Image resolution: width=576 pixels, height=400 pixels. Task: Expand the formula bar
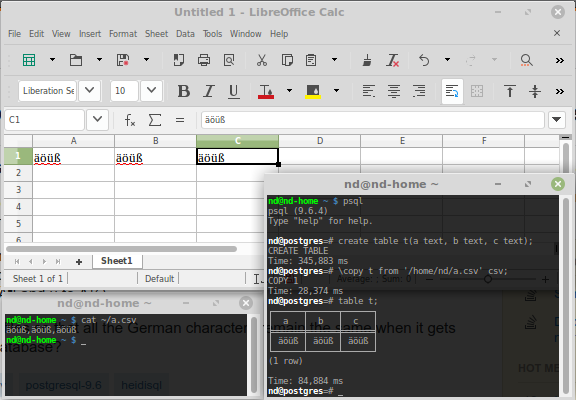pyautogui.click(x=557, y=120)
